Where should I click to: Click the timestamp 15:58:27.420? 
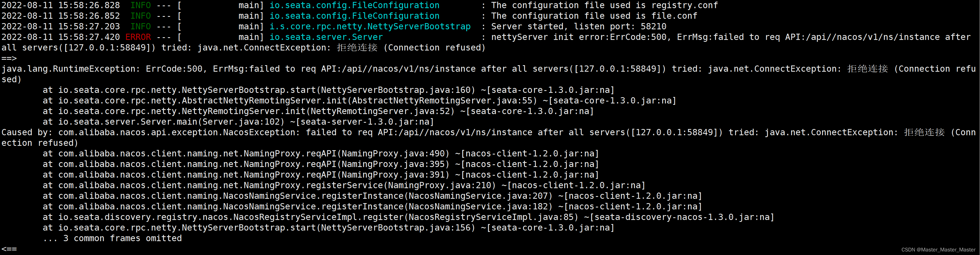click(x=89, y=37)
